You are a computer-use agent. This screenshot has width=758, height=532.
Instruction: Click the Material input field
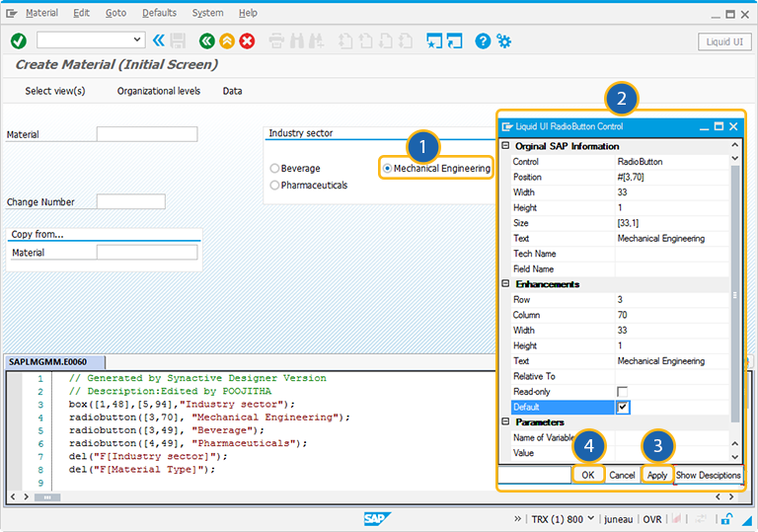pyautogui.click(x=147, y=134)
